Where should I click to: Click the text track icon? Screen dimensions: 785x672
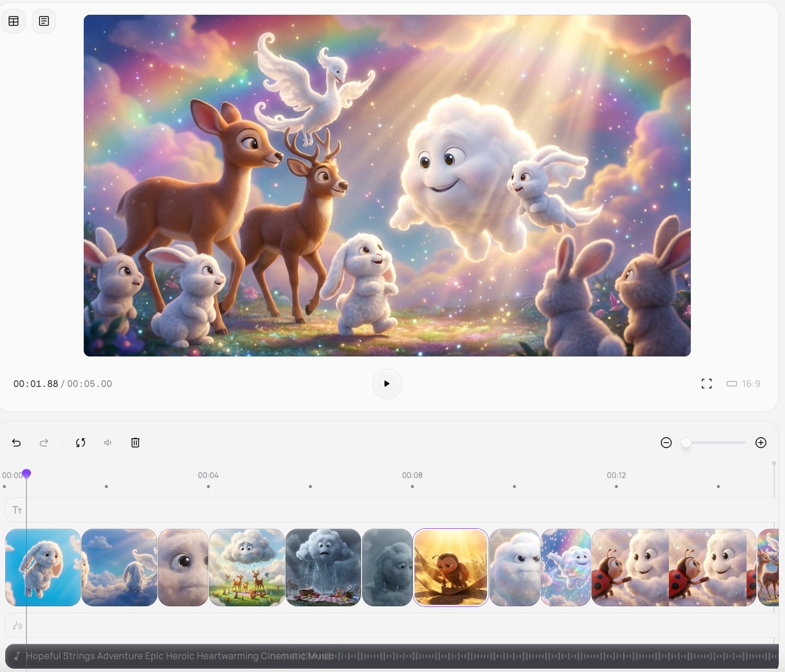click(17, 510)
